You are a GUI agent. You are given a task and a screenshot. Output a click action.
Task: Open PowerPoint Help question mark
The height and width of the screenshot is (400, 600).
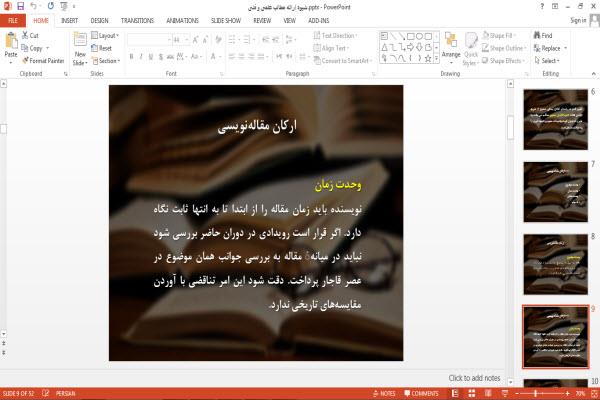(x=542, y=6)
